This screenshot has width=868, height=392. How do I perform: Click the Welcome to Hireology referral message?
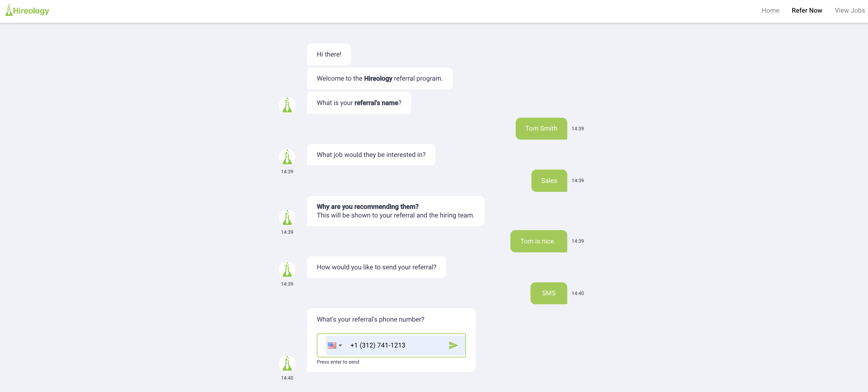[380, 78]
